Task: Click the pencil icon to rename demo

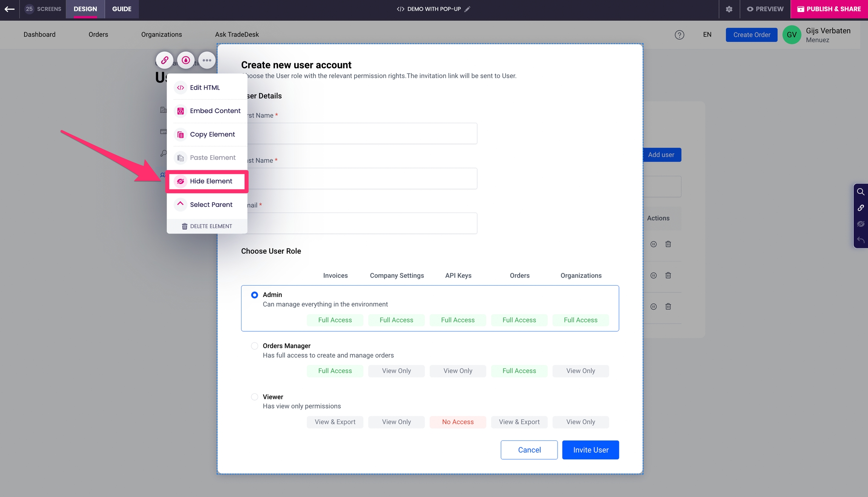Action: [x=467, y=9]
